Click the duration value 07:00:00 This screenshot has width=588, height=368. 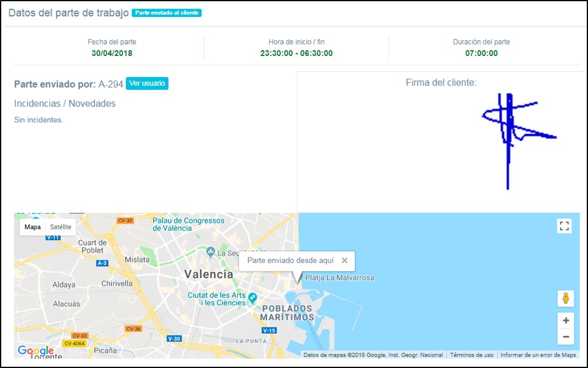tap(482, 54)
